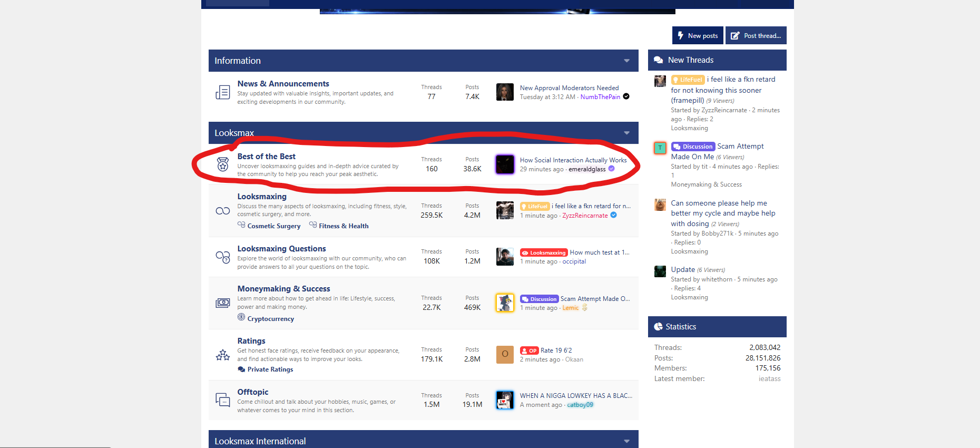
Task: Open the Looksmaxing forum title
Action: [262, 197]
